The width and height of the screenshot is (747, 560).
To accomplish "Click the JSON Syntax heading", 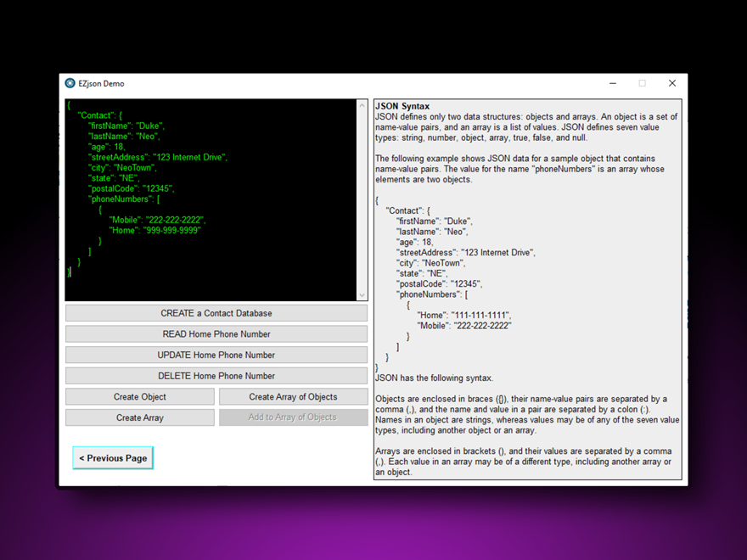I will point(402,106).
